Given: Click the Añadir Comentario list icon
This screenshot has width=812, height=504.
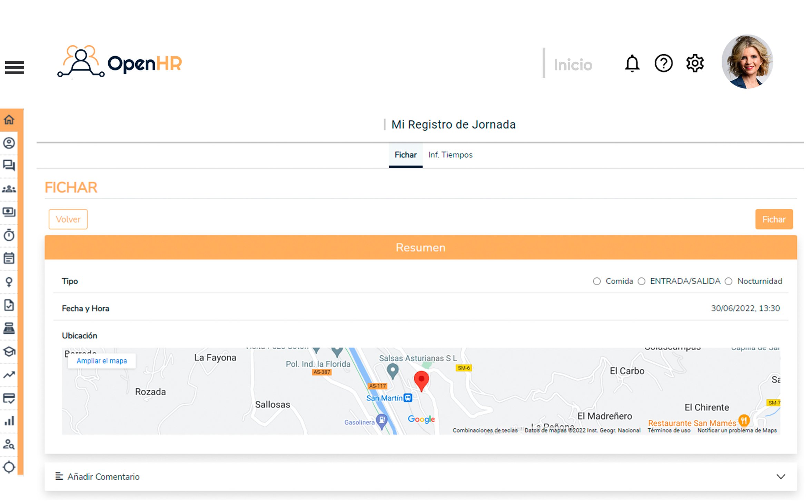Looking at the screenshot, I should point(59,476).
